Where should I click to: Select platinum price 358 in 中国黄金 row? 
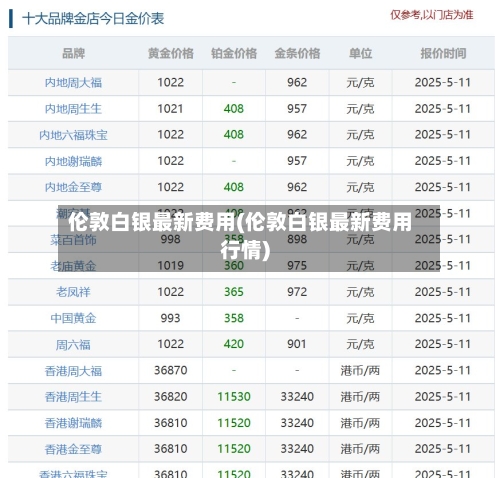tap(234, 318)
